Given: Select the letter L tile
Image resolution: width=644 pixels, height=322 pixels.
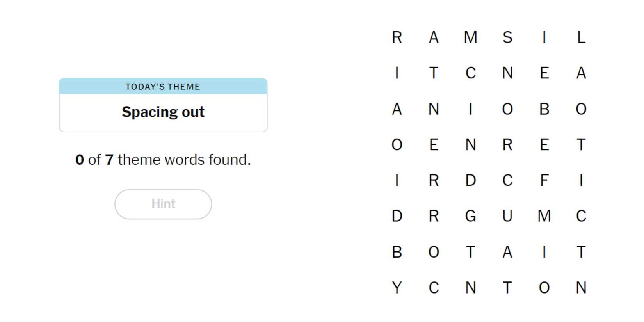Looking at the screenshot, I should pos(581,37).
